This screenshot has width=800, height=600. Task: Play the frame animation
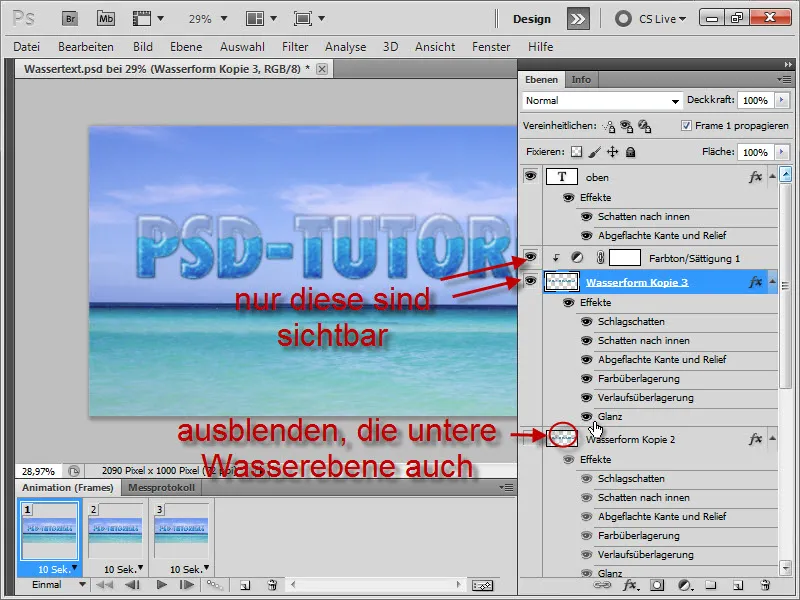tap(162, 585)
